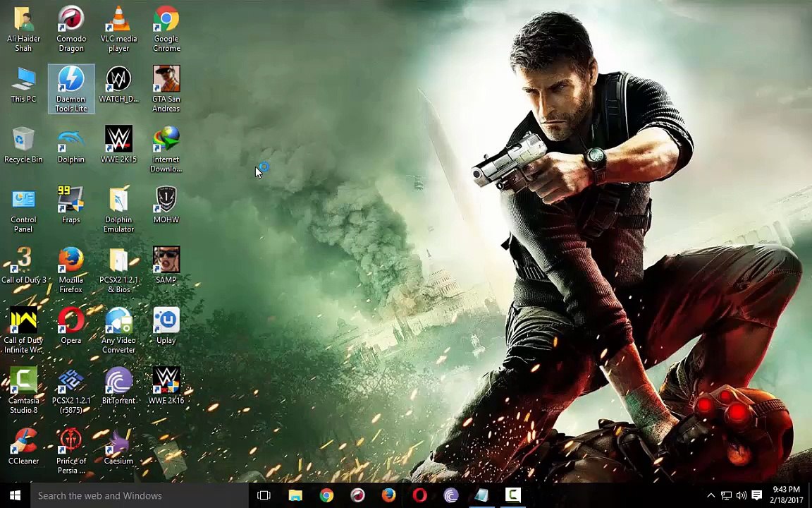Select the Uplay desktop shortcut
The image size is (812, 508).
point(166,326)
